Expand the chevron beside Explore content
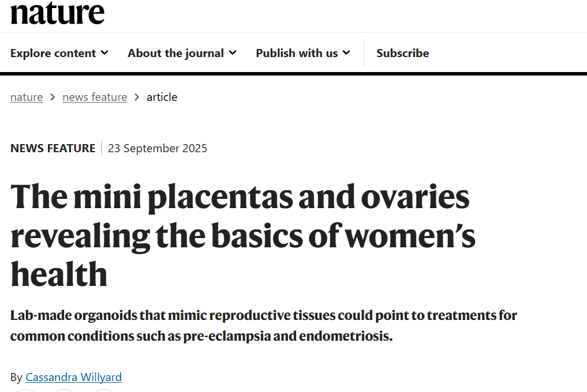 [x=104, y=52]
